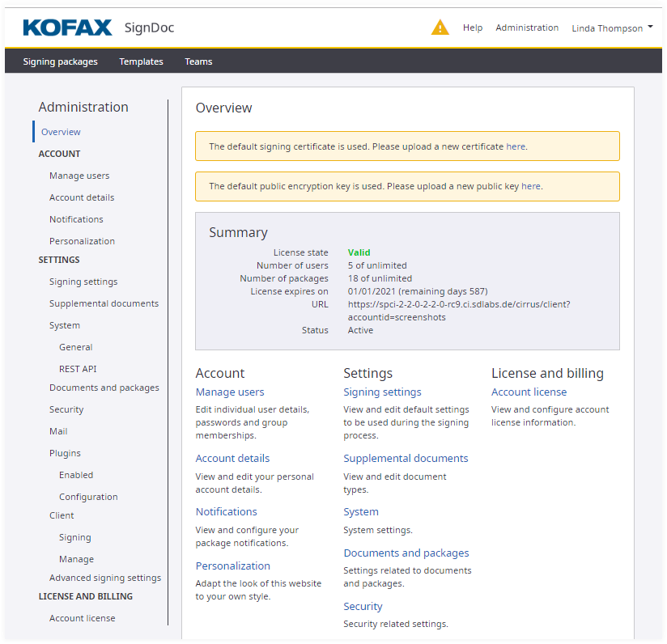The width and height of the screenshot is (667, 644).
Task: Switch to the Templates tab
Action: pyautogui.click(x=141, y=61)
